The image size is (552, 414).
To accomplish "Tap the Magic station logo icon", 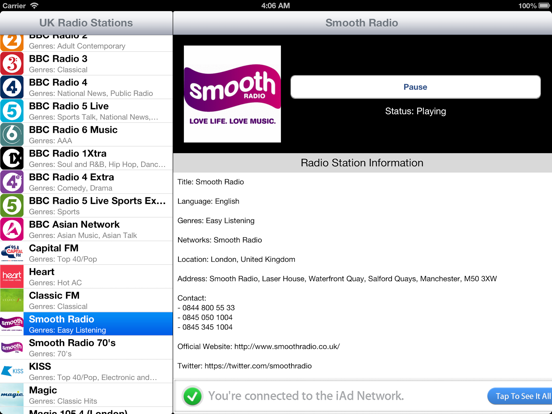I will pyautogui.click(x=12, y=395).
